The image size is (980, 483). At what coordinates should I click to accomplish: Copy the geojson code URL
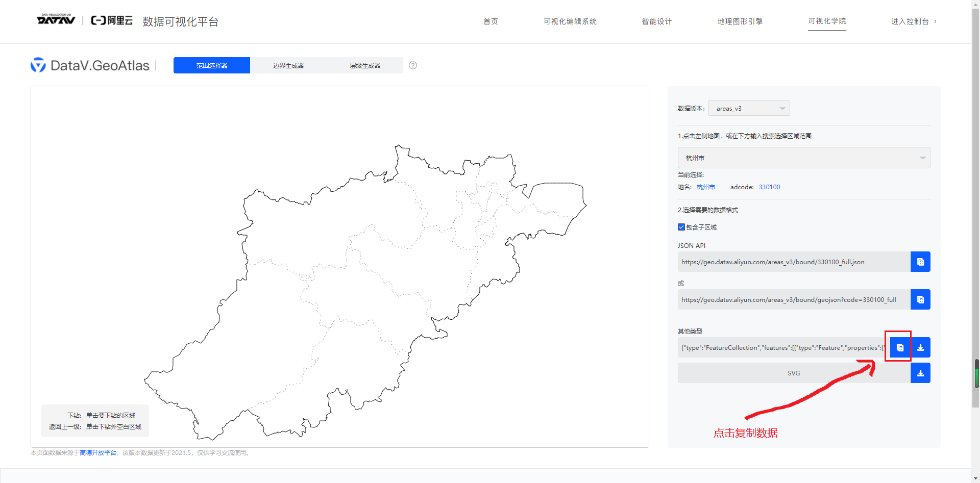pos(920,299)
